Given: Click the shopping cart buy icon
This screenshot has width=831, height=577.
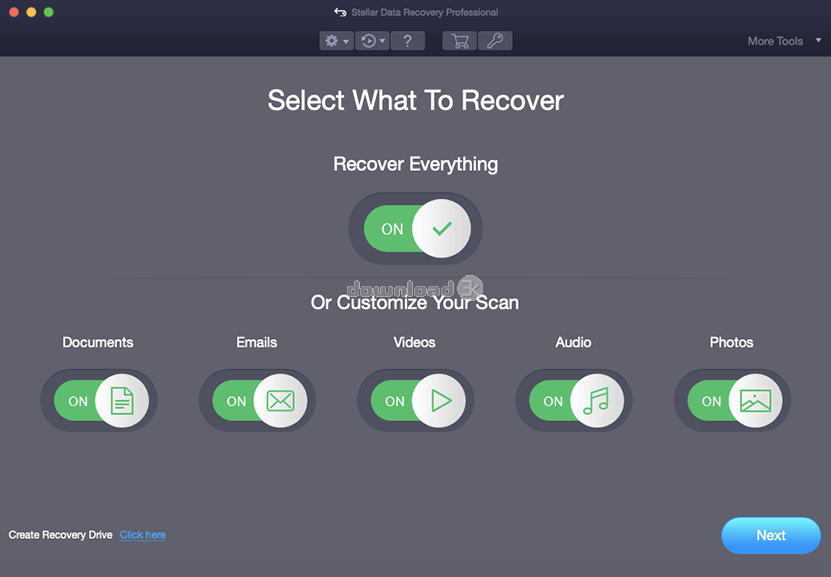Looking at the screenshot, I should point(459,41).
